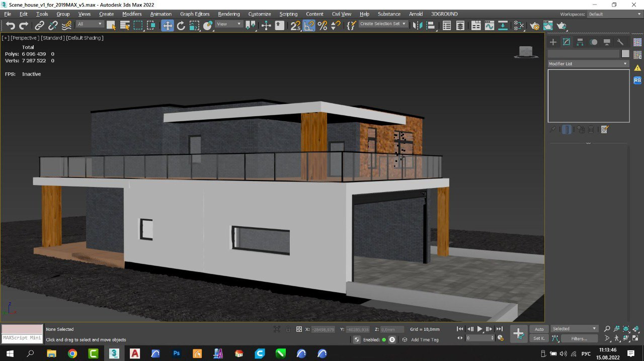Activate the Select and Rotate tool
Viewport: 644px width, 361px height.
pos(181,26)
